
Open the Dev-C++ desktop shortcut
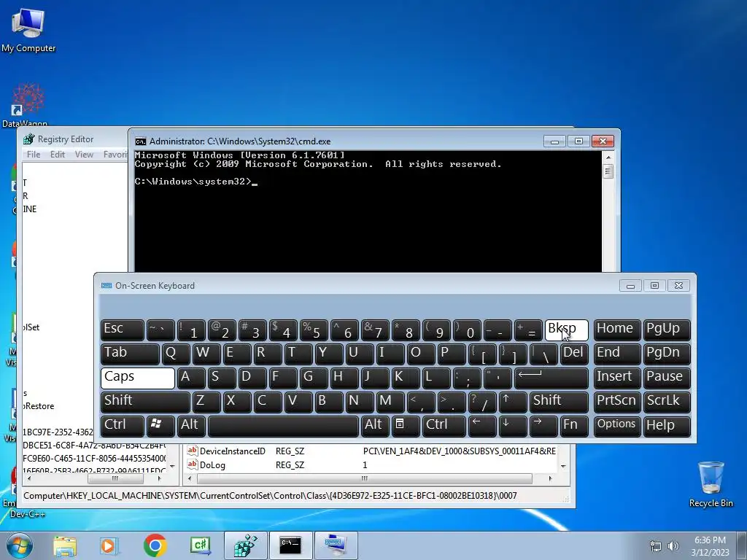tap(27, 514)
